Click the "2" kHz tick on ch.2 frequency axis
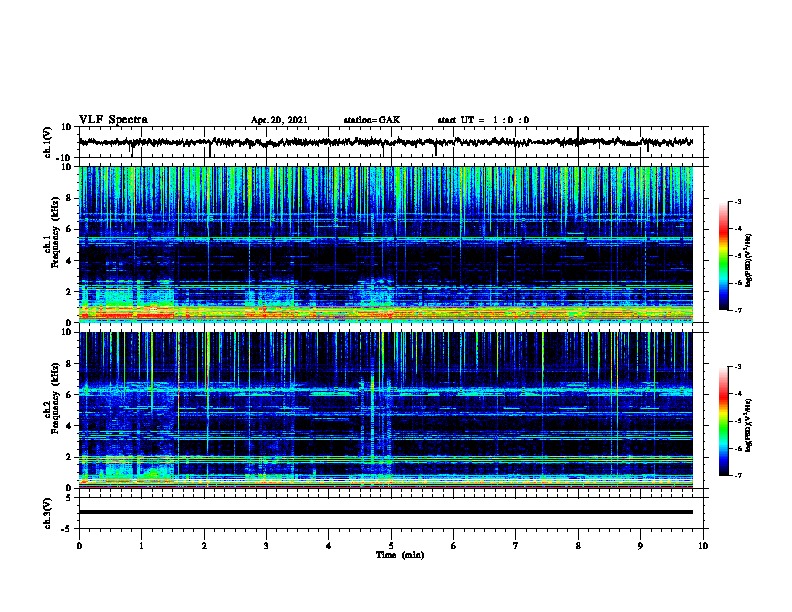Viewport: 792px width, 612px height. [x=71, y=457]
